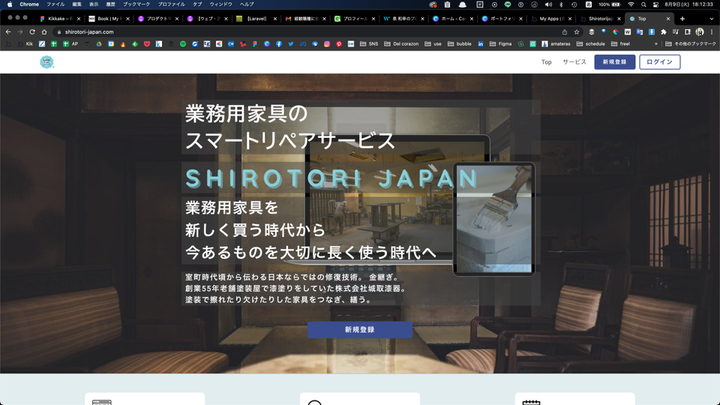The width and height of the screenshot is (720, 405).
Task: Expand the Figma bookmark folder
Action: tap(501, 44)
